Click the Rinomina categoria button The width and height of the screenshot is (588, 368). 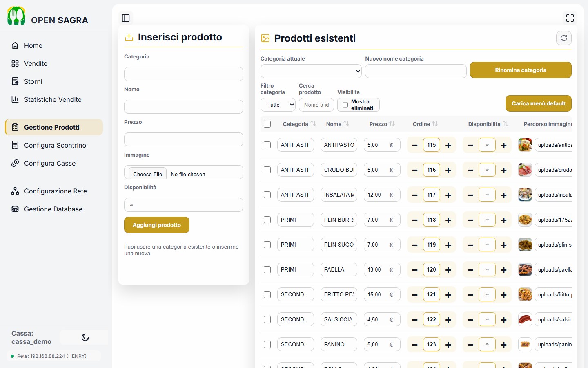(521, 70)
